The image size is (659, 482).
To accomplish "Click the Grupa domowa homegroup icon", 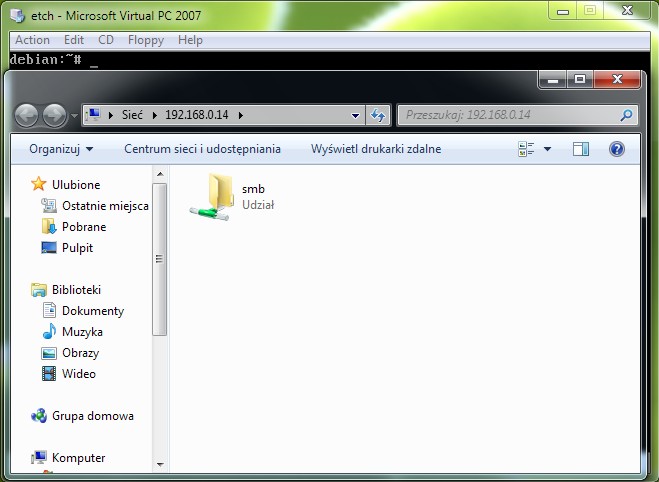I will tap(39, 416).
